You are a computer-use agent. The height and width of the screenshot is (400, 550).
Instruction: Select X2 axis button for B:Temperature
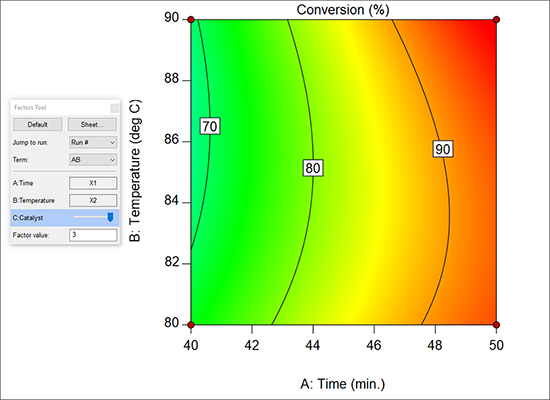click(x=93, y=200)
